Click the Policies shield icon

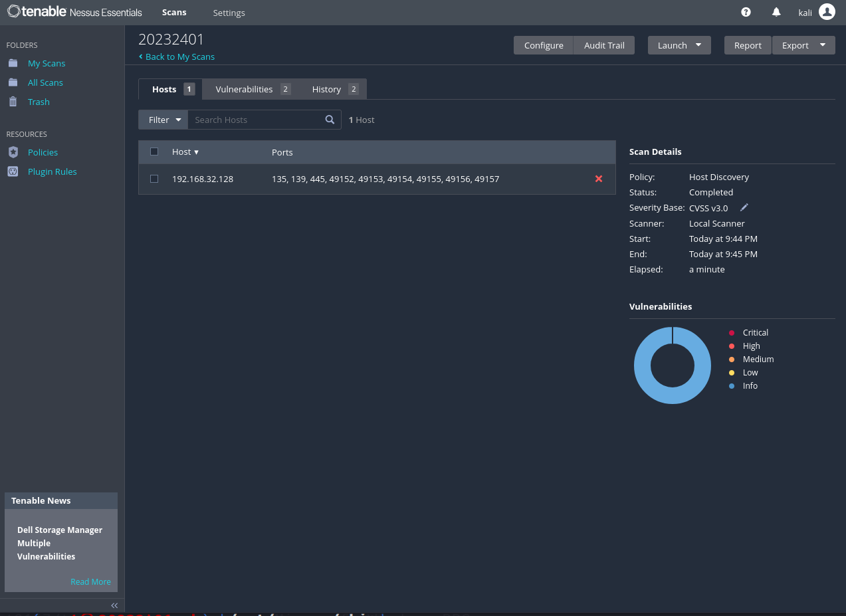click(x=13, y=152)
